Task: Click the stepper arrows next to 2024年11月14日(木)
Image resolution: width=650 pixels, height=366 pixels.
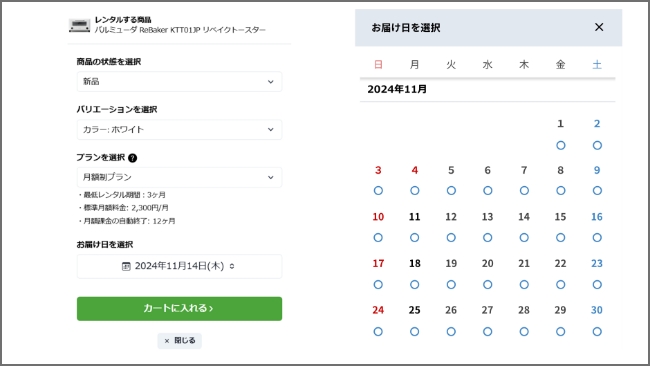Action: (x=232, y=266)
